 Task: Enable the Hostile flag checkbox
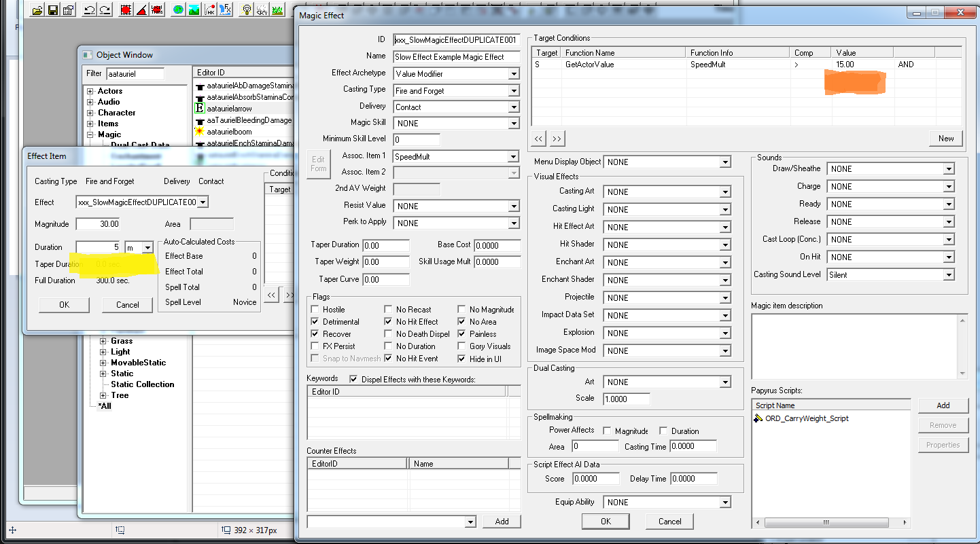tap(315, 310)
